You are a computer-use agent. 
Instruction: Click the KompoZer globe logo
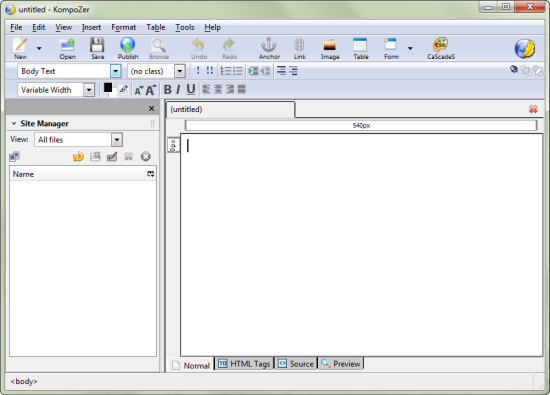click(x=524, y=48)
